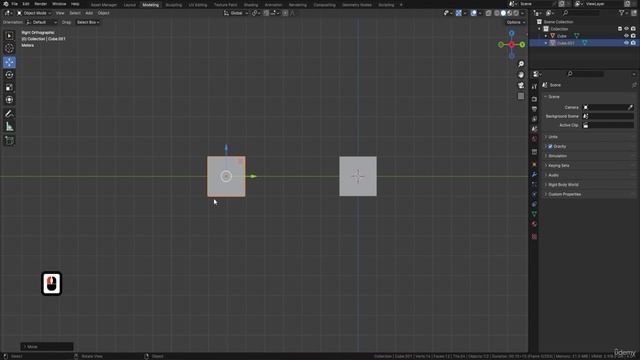Click the blue Z axis on navigation gizmo
Screen dimensions: 640x360
point(511,33)
